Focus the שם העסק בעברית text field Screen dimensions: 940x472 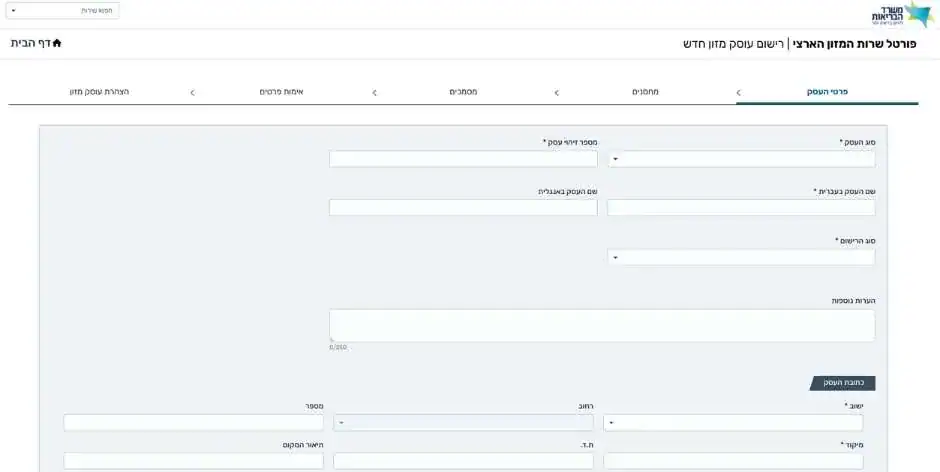click(741, 208)
